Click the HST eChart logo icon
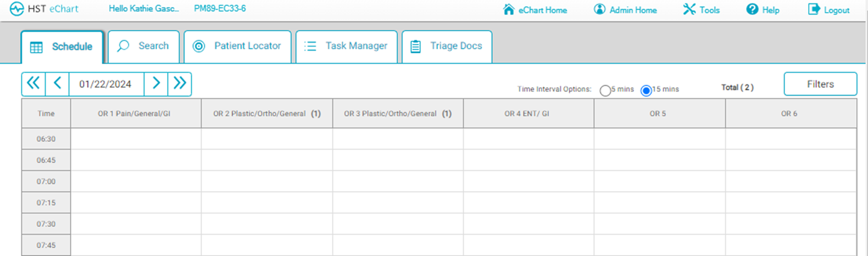 [x=16, y=9]
